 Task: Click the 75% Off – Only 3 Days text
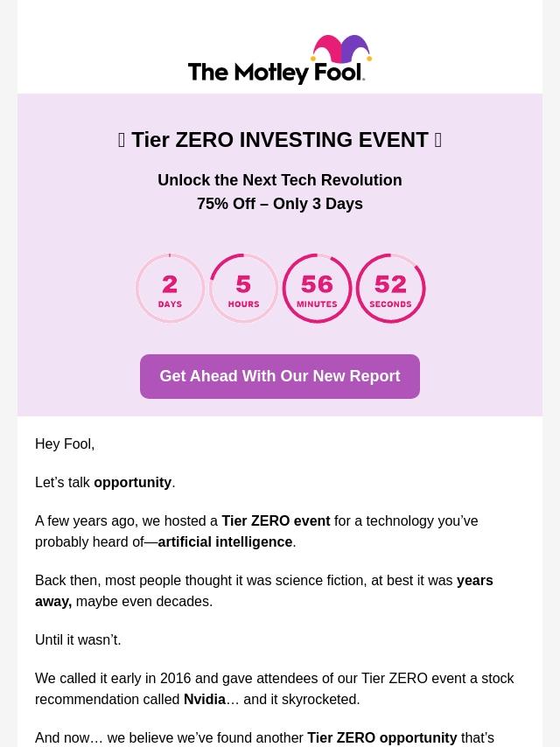click(280, 204)
